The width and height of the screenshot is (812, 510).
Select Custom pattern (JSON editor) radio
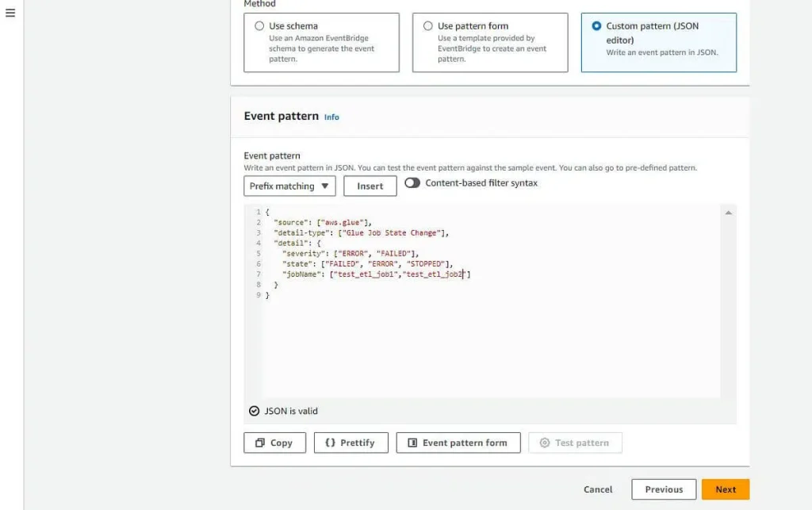(x=596, y=26)
